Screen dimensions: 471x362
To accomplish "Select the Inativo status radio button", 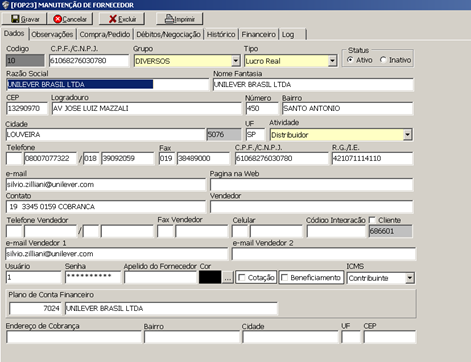I will 383,60.
